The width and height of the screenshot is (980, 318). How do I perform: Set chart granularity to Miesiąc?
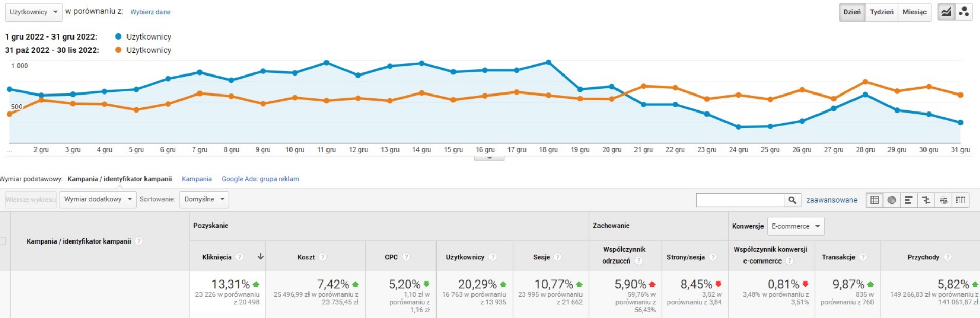tap(914, 12)
